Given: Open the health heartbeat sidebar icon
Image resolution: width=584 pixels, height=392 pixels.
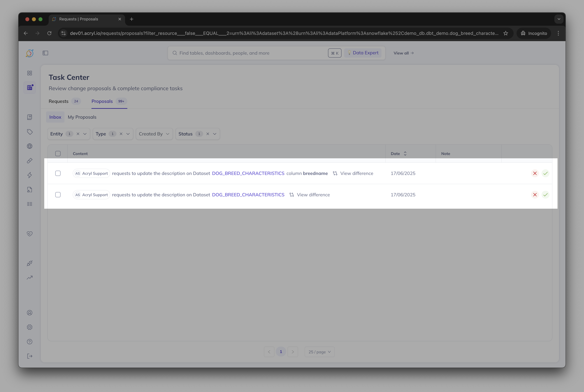Looking at the screenshot, I should tap(30, 234).
